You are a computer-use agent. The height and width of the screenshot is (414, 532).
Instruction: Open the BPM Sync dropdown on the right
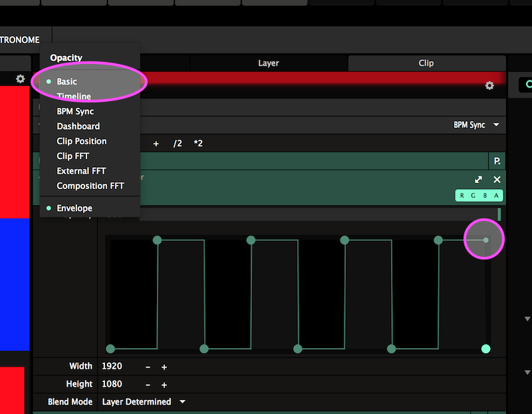476,125
